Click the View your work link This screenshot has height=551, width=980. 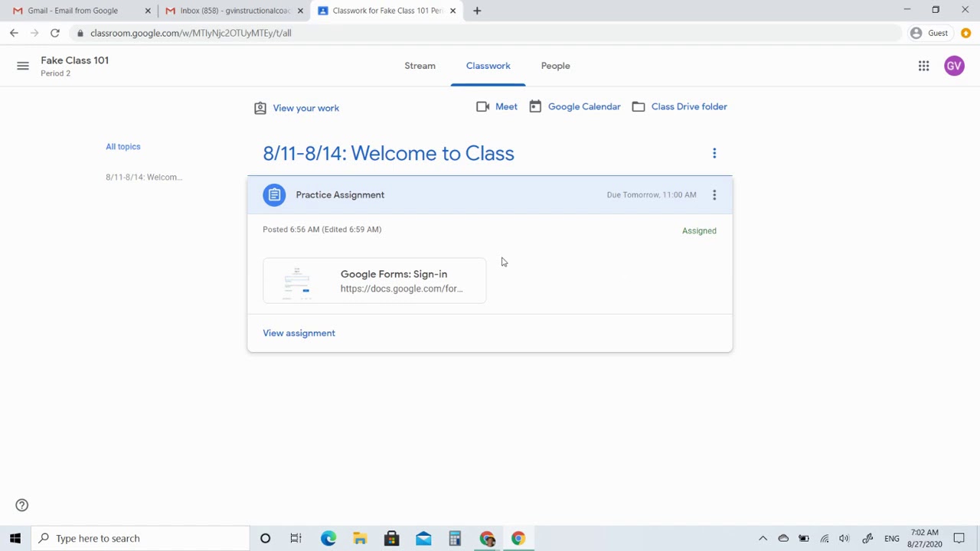click(x=305, y=108)
